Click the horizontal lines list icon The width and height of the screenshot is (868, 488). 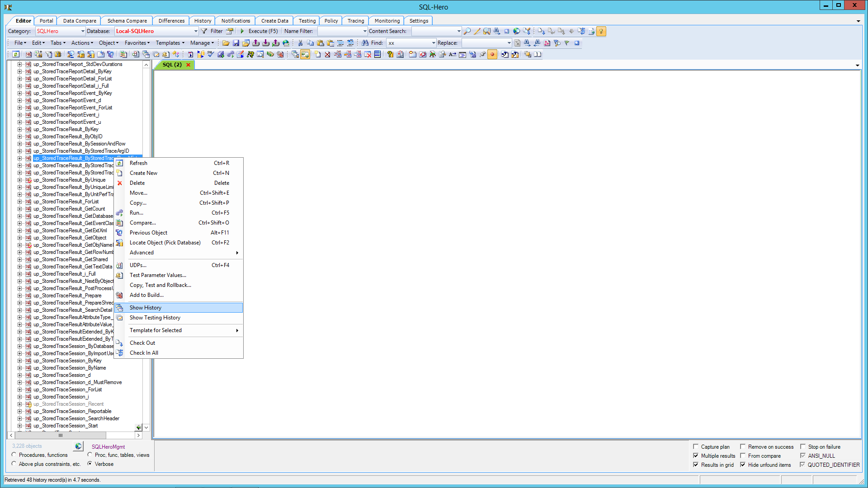(377, 54)
